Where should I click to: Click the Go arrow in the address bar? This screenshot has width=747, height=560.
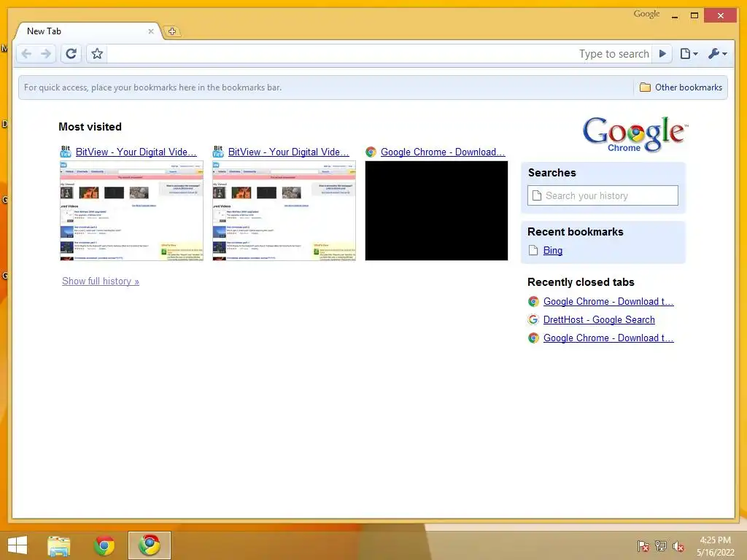(x=662, y=54)
